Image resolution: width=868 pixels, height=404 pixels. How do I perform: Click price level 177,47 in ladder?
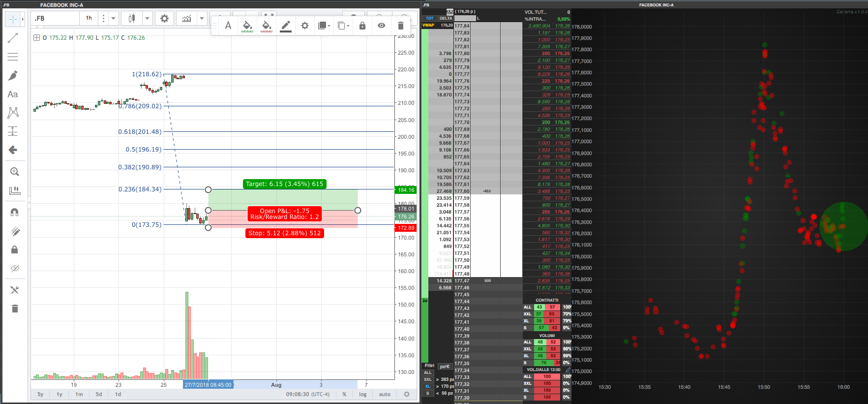click(462, 281)
